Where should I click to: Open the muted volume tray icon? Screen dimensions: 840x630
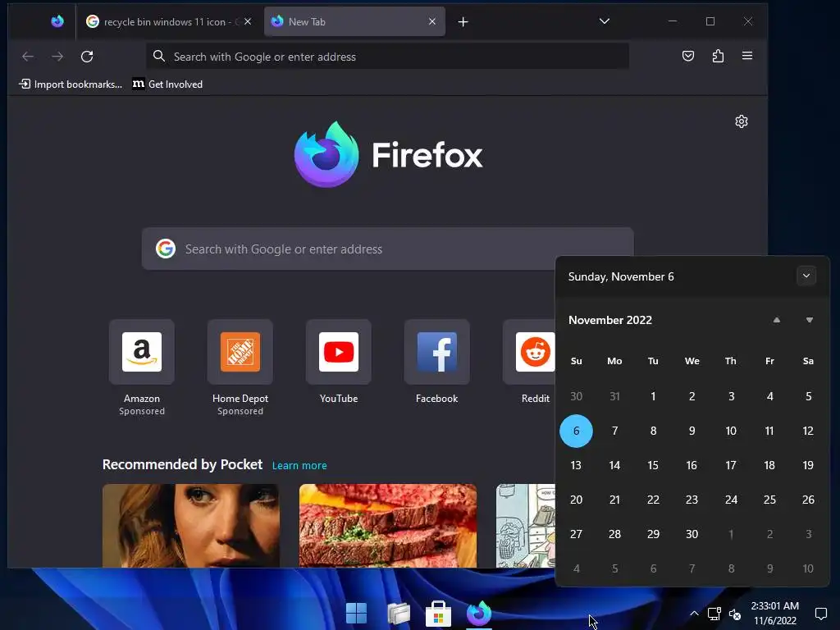click(735, 614)
